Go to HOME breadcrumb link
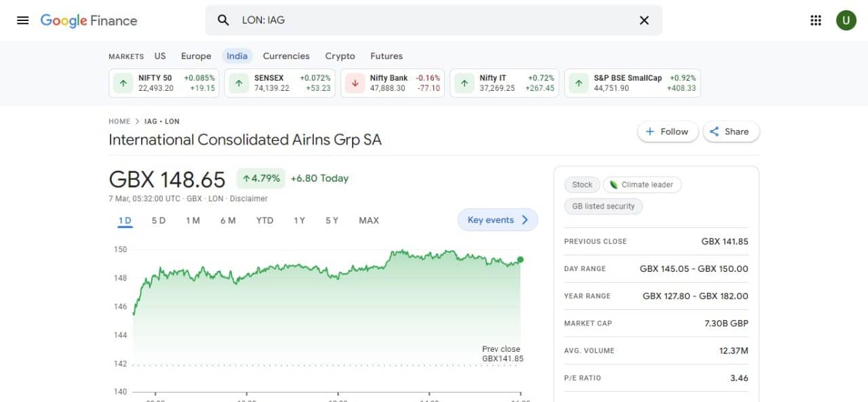 [x=119, y=121]
